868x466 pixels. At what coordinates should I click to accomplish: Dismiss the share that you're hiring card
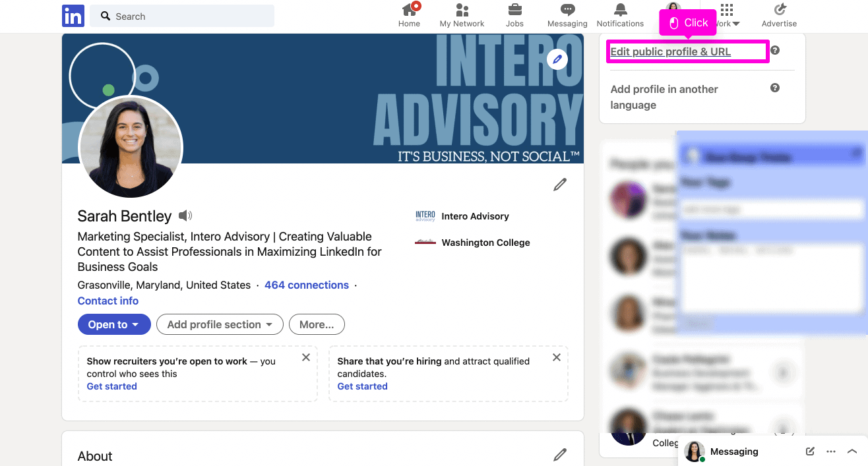[557, 357]
